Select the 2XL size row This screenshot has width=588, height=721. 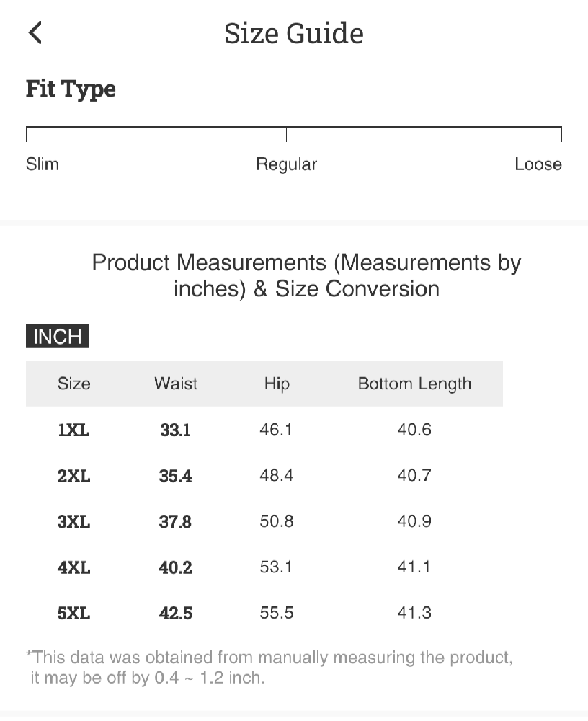(73, 477)
